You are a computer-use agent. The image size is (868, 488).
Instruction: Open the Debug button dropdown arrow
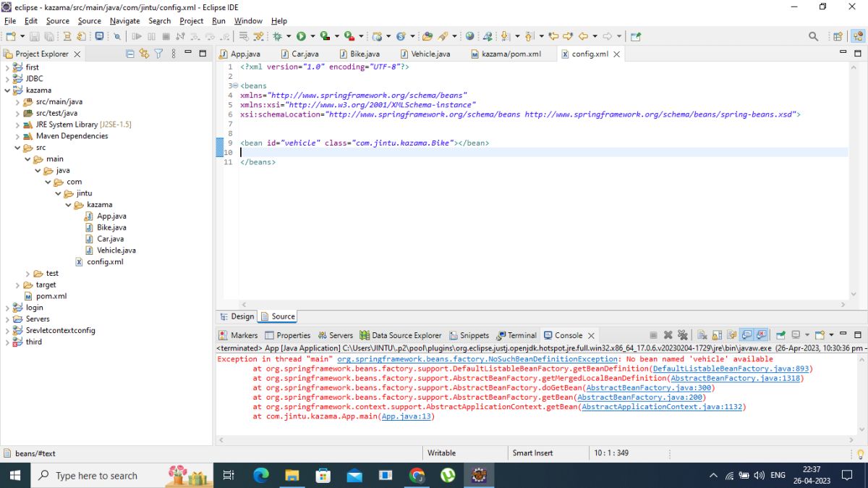coord(289,36)
